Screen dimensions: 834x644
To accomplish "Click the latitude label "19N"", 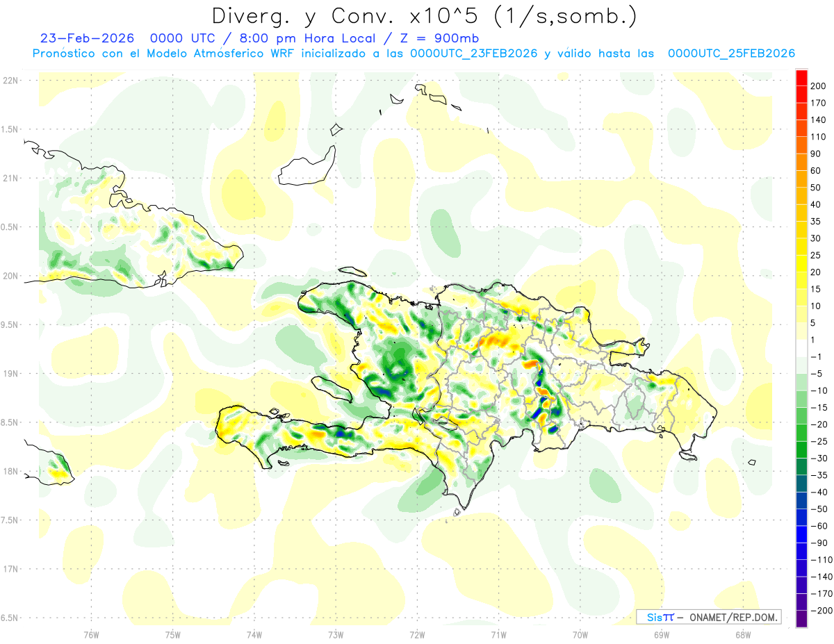I will click(x=10, y=374).
